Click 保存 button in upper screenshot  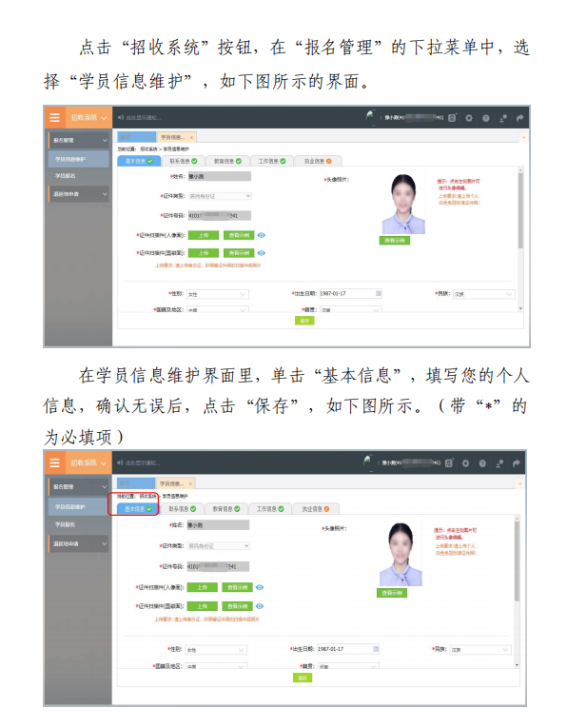click(x=304, y=321)
